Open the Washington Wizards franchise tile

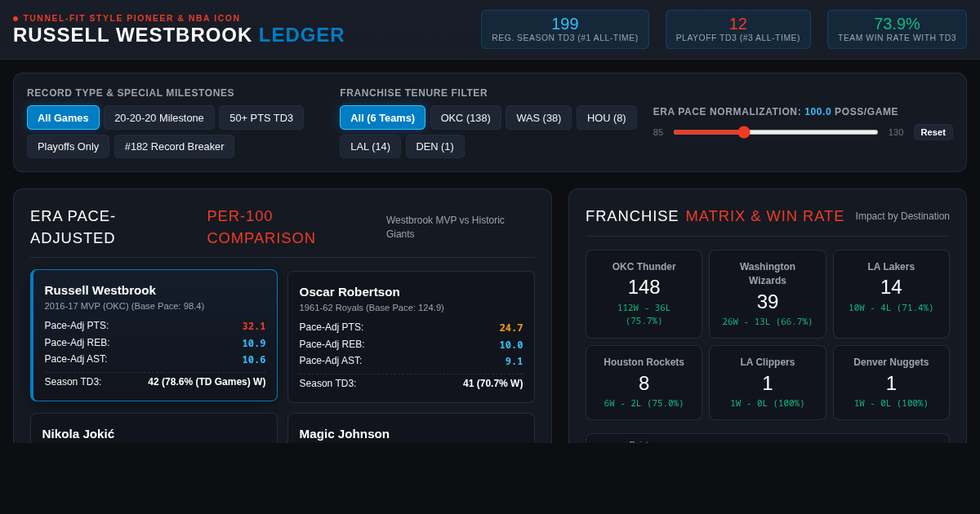768,294
